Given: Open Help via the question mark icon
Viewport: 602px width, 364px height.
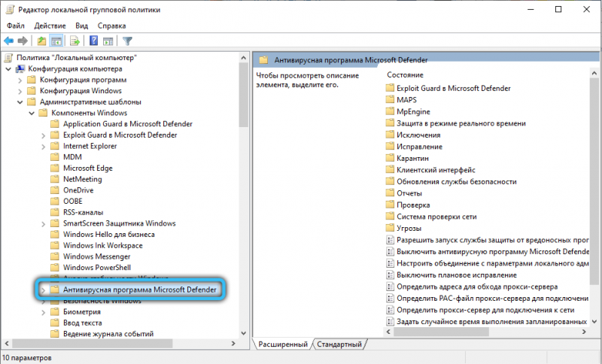Looking at the screenshot, I should click(93, 41).
